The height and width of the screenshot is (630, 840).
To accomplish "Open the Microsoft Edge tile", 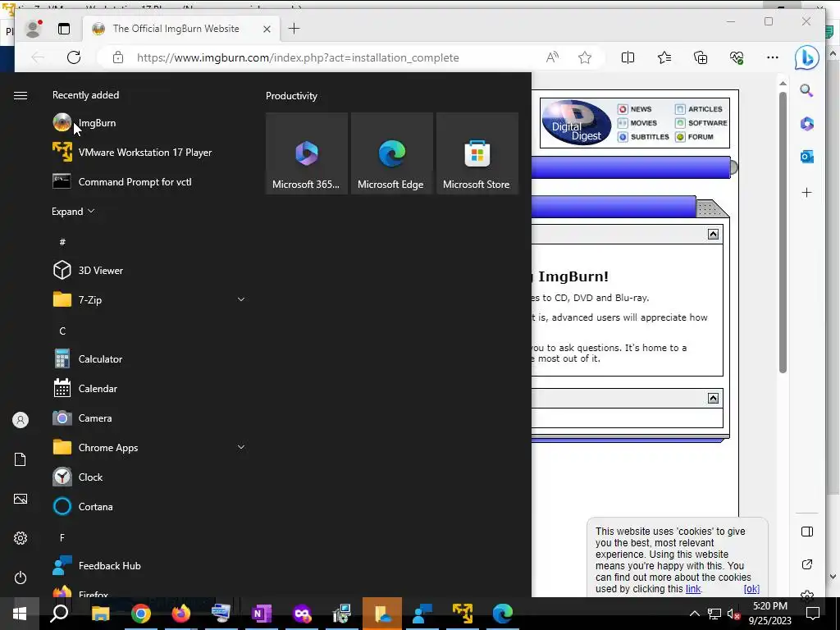I will [x=391, y=153].
